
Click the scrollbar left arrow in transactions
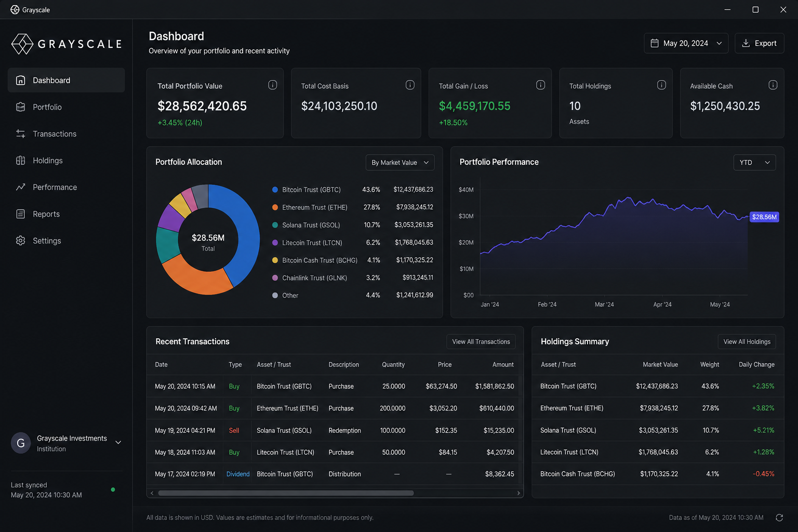click(x=152, y=493)
